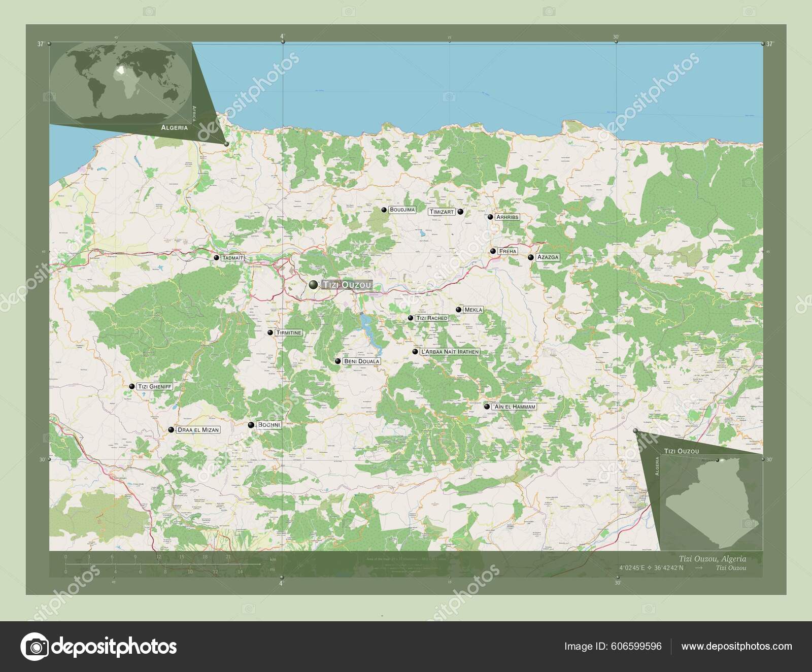Viewport: 812px width, 672px height.
Task: Toggle the Arhribs label visibility
Action: pos(507,216)
